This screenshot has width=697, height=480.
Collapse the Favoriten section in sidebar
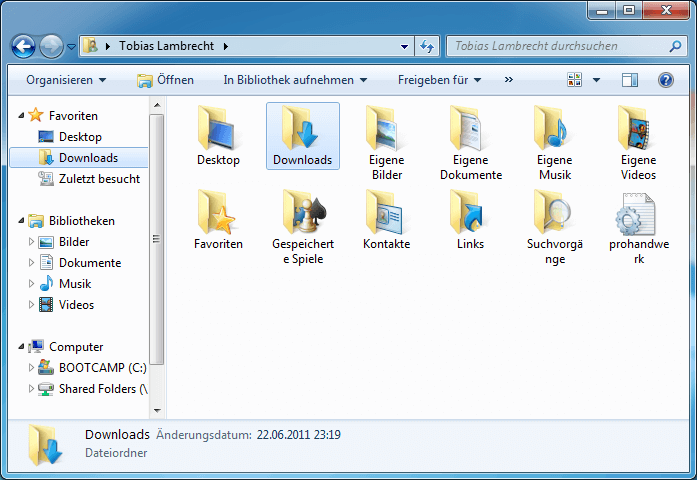coord(22,116)
